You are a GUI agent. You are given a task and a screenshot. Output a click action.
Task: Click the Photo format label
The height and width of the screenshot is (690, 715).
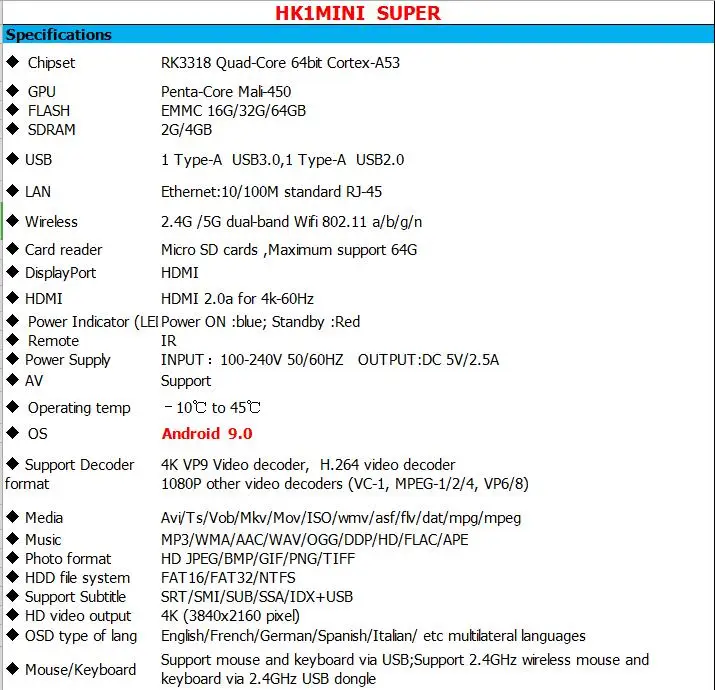pos(68,559)
